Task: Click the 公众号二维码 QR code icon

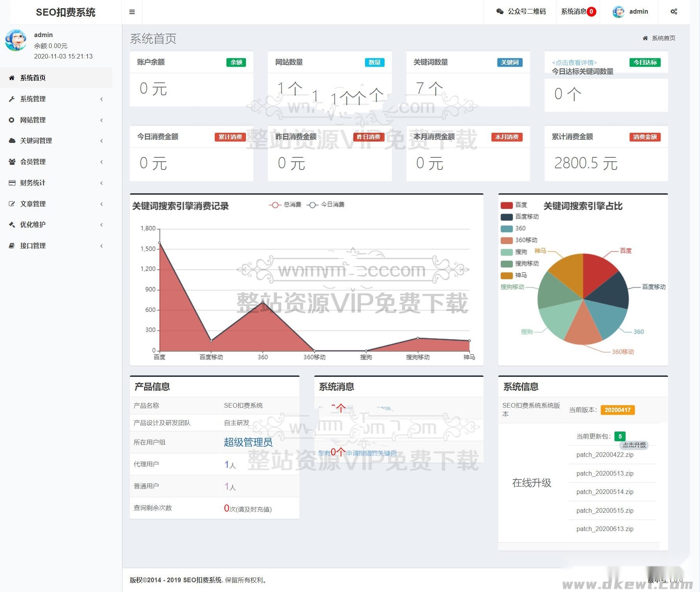Action: coord(501,11)
